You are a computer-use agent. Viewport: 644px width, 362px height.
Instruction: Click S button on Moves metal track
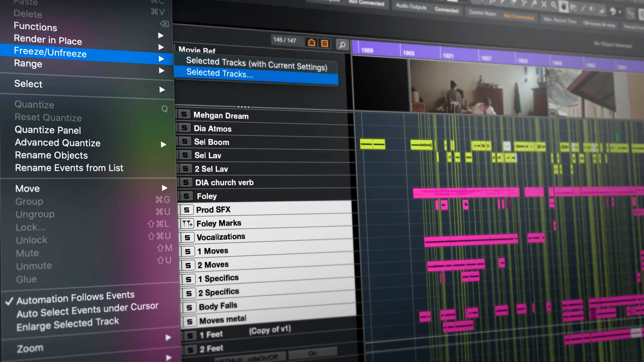190,322
